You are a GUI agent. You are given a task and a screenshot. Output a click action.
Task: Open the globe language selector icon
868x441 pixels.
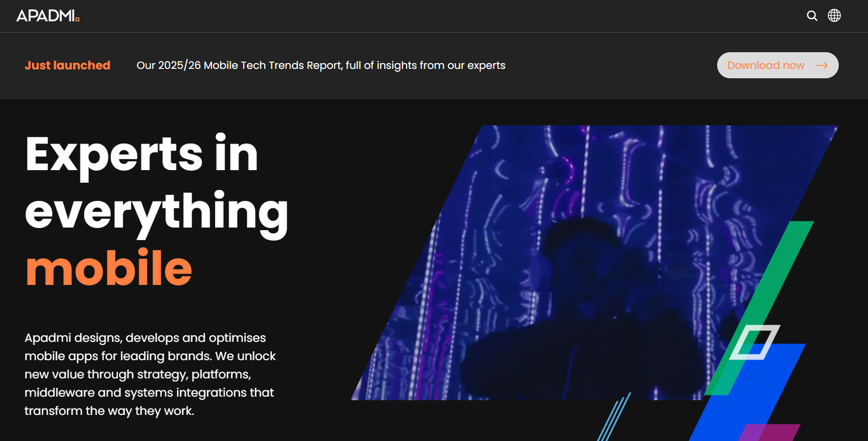[x=834, y=16]
